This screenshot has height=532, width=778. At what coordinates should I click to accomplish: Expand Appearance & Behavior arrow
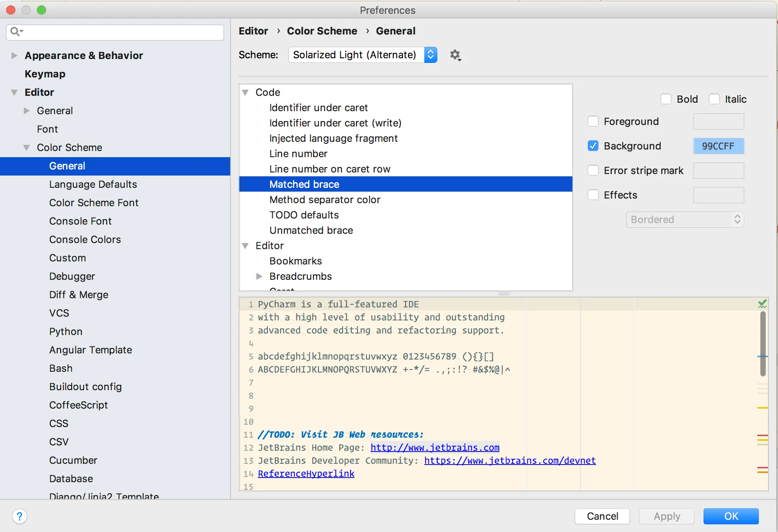pos(15,56)
